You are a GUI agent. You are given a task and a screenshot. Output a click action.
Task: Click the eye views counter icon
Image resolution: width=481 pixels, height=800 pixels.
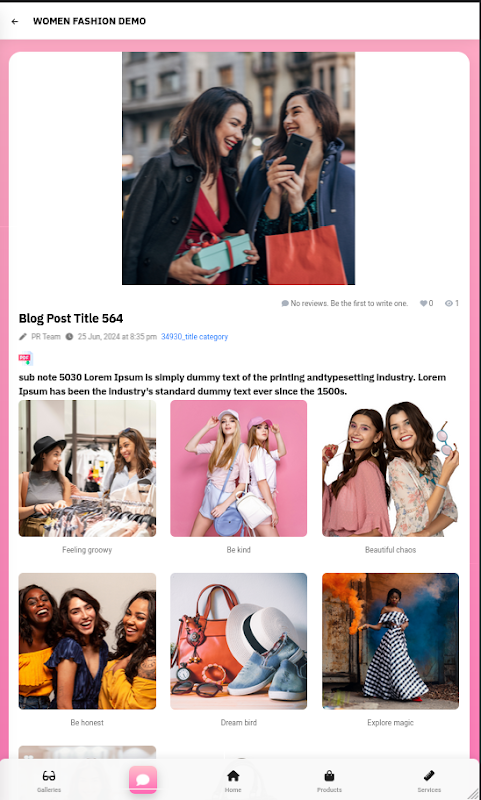pyautogui.click(x=449, y=303)
